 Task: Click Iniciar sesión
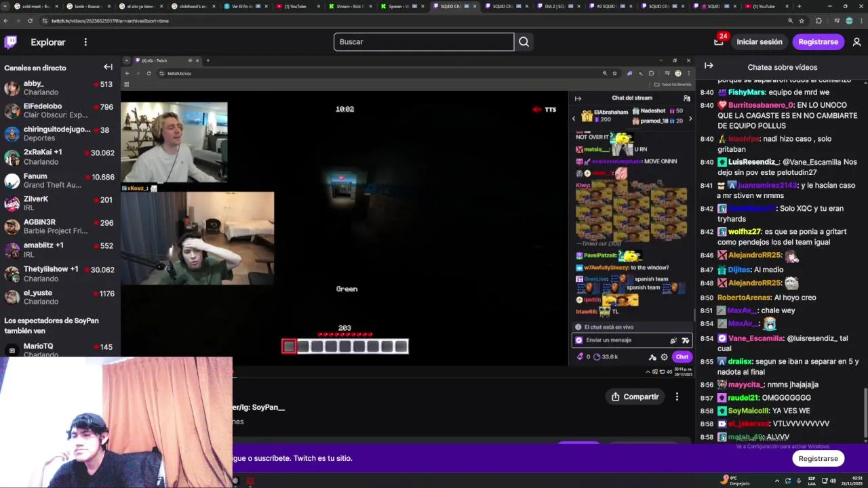pos(759,42)
